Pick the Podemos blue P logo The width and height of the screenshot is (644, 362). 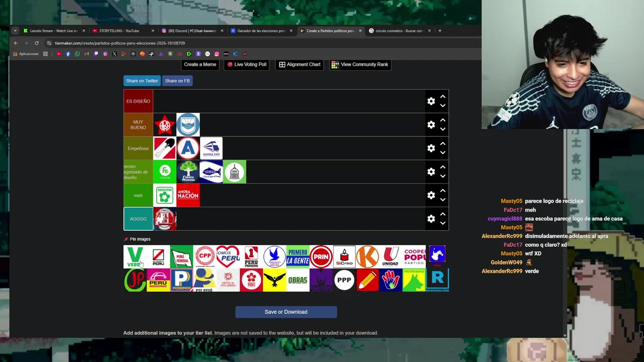coord(181,280)
